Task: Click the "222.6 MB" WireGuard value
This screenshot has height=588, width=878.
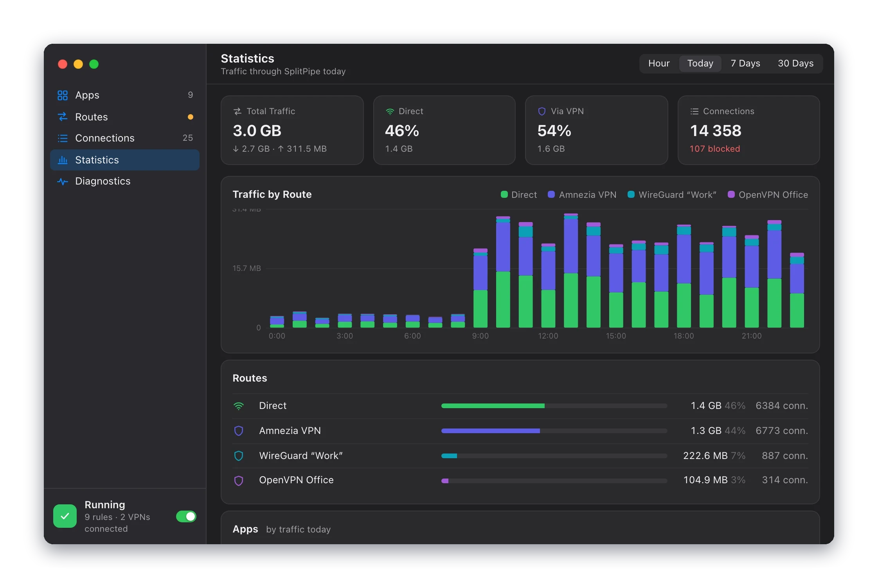Action: [x=705, y=456]
